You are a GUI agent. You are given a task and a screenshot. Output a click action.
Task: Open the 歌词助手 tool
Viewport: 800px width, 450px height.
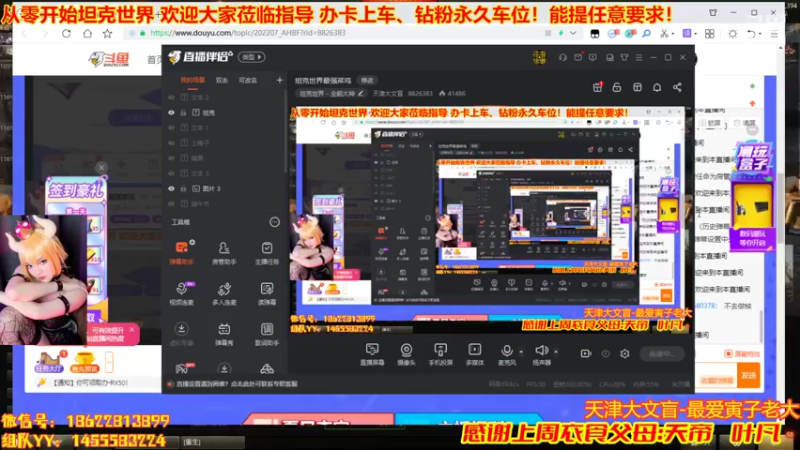tap(267, 334)
